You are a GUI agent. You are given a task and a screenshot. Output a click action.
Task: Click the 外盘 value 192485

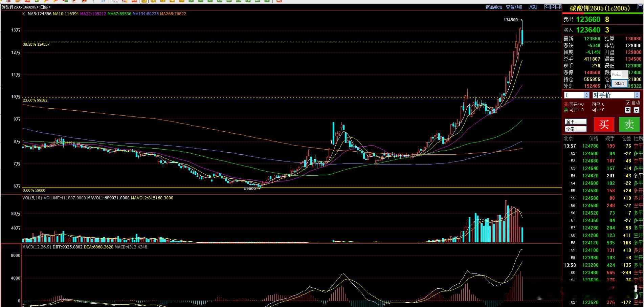point(592,86)
